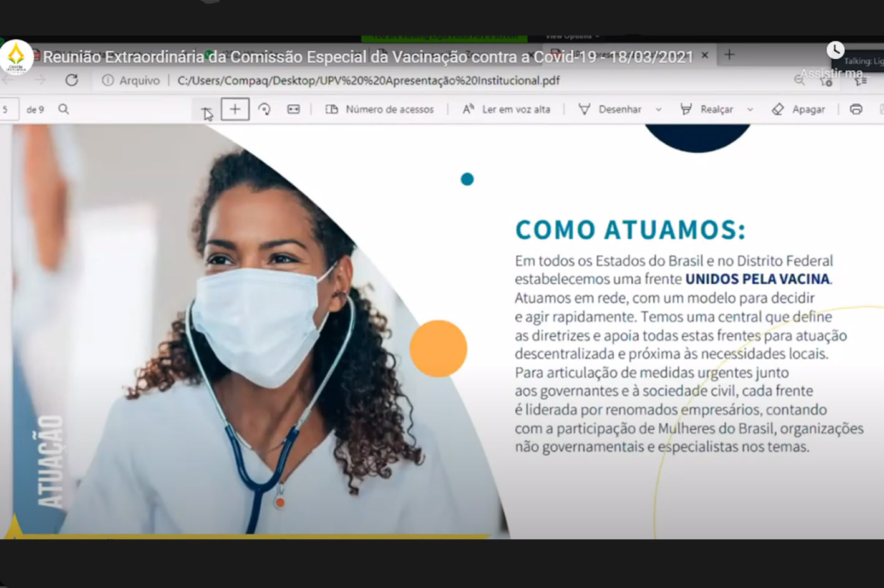Close the current browser tab
The width and height of the screenshot is (884, 588).
click(705, 55)
